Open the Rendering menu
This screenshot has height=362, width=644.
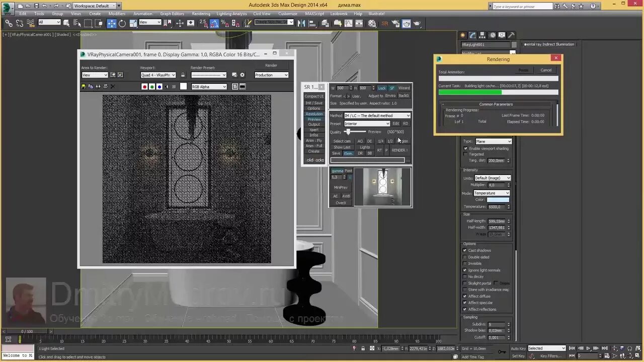click(201, 14)
